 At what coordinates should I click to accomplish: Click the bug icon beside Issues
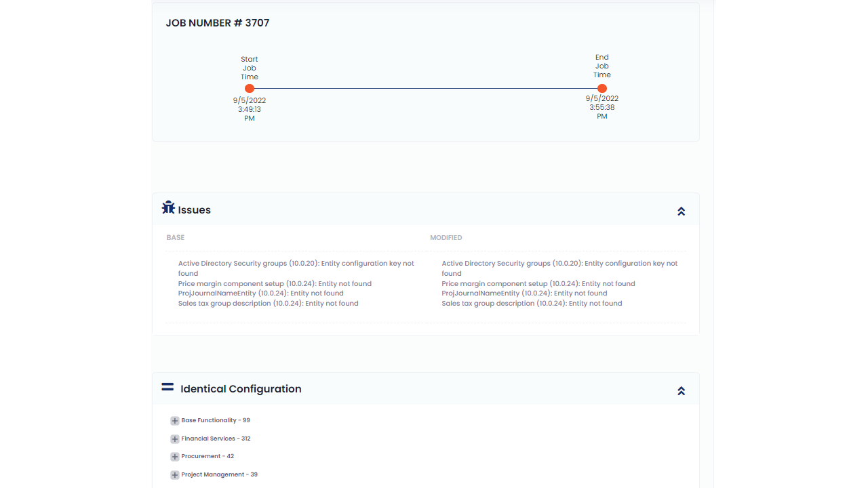(x=168, y=207)
